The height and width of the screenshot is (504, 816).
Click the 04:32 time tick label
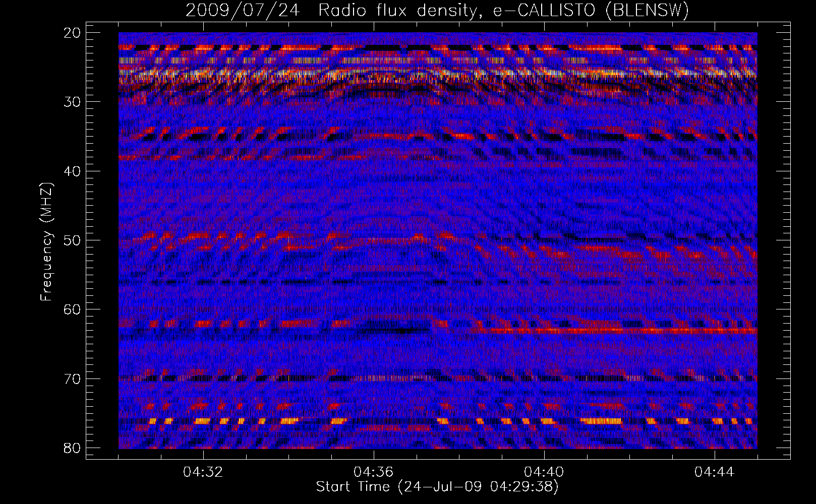pos(203,472)
